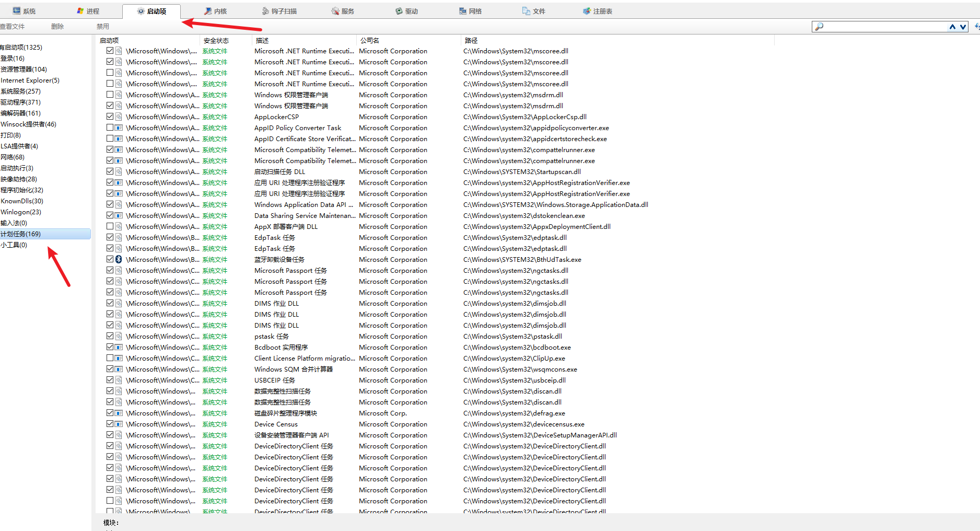Sort by 安全状态 column header
This screenshot has height=531, width=980.
[226, 40]
